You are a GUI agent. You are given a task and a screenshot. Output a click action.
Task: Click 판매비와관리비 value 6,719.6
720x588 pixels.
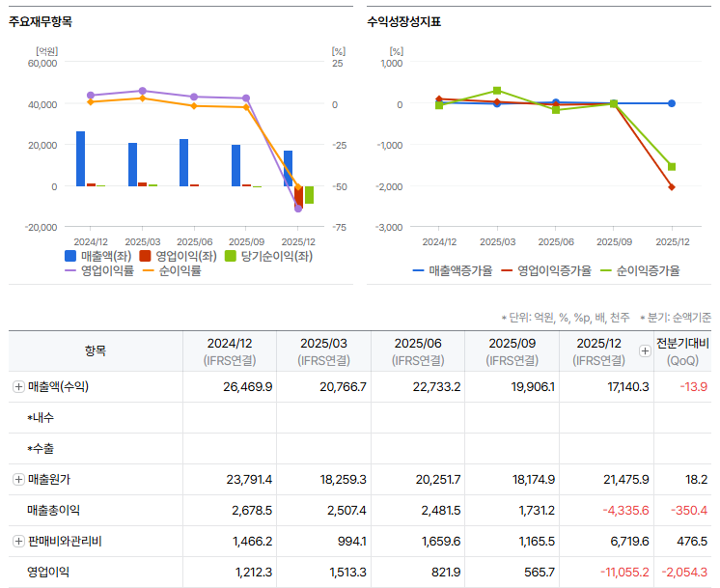click(x=629, y=541)
